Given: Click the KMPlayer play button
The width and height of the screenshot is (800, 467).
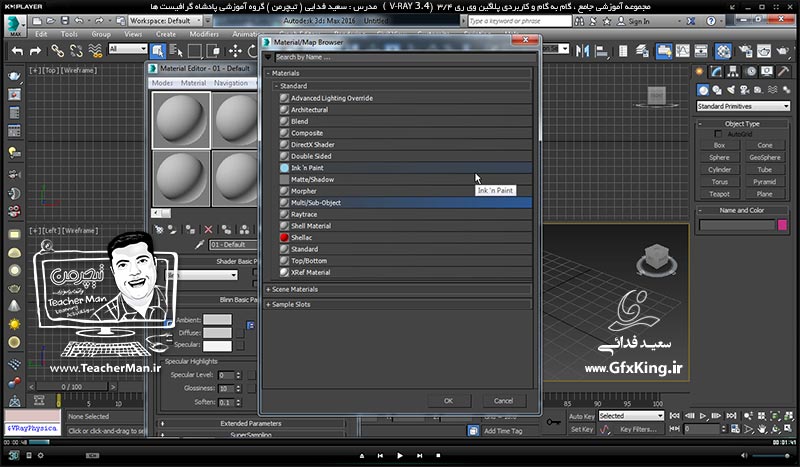Looking at the screenshot, I should 399,455.
